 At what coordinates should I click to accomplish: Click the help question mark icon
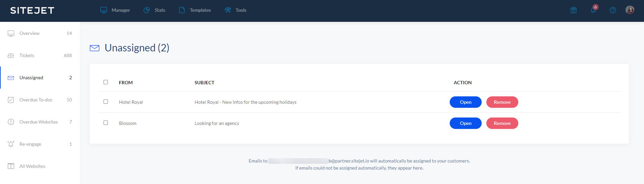[613, 10]
